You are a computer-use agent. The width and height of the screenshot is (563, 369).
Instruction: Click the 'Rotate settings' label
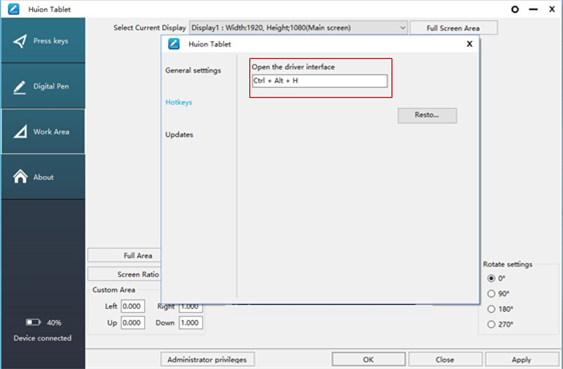[508, 264]
